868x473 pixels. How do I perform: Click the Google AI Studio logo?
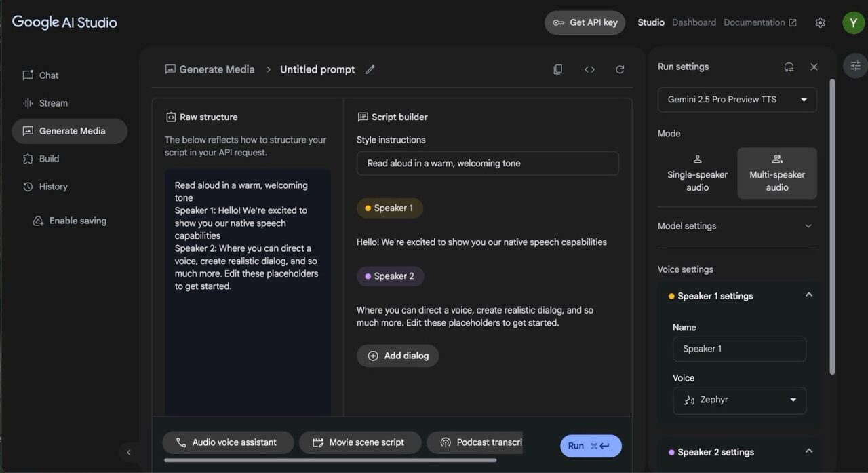tap(64, 22)
